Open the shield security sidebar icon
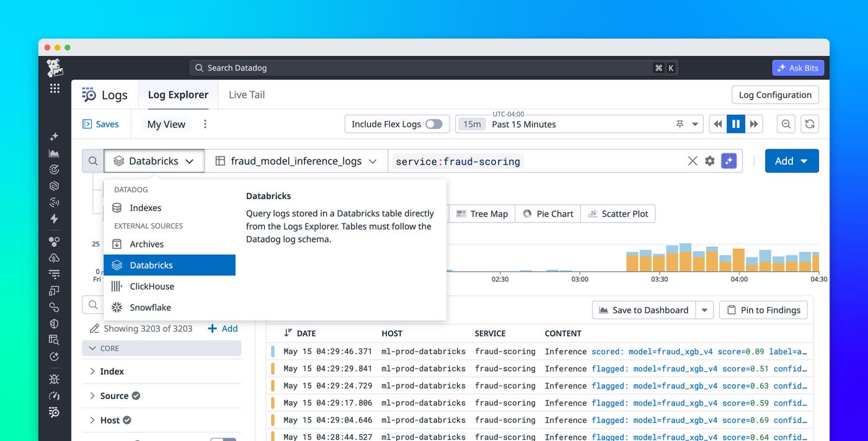The width and height of the screenshot is (868, 441). [x=55, y=323]
